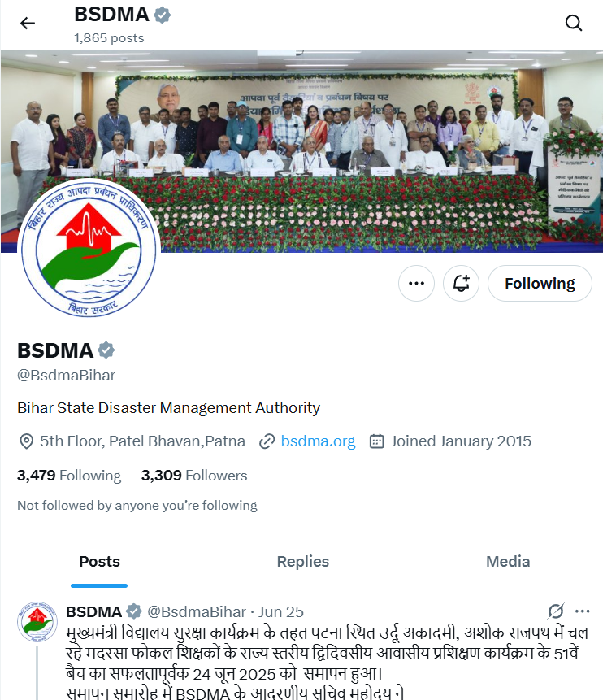Click the Grok icon on Jun 25 post
Viewport: 603px width, 700px height.
click(x=556, y=611)
